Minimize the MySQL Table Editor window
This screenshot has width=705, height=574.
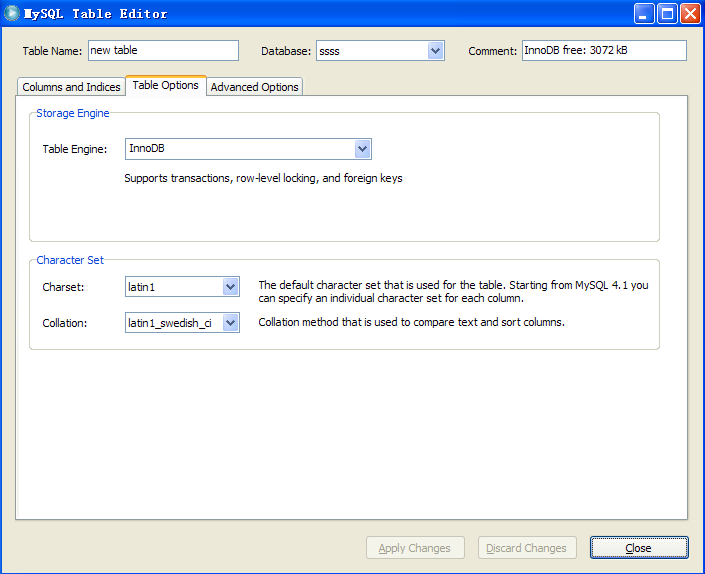[644, 13]
